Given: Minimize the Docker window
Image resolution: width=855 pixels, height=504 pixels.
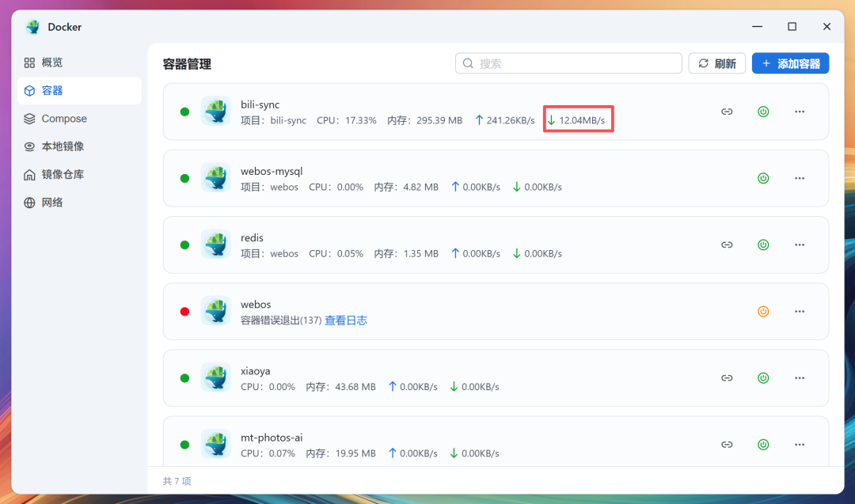Looking at the screenshot, I should tap(757, 27).
